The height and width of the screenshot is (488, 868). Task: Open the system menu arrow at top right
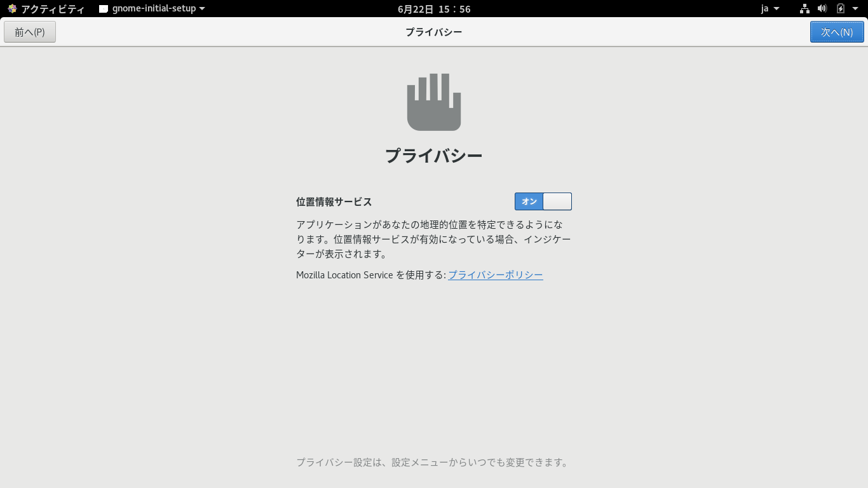[856, 9]
